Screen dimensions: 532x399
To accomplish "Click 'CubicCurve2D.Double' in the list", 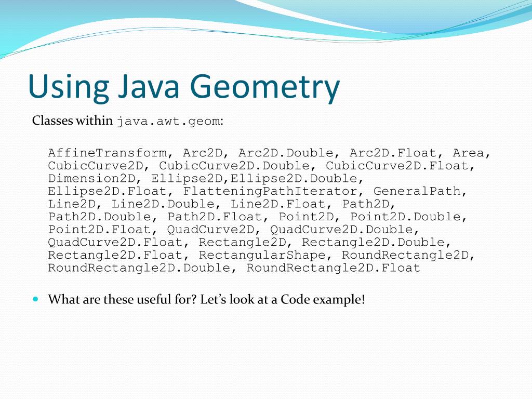I will tap(234, 166).
